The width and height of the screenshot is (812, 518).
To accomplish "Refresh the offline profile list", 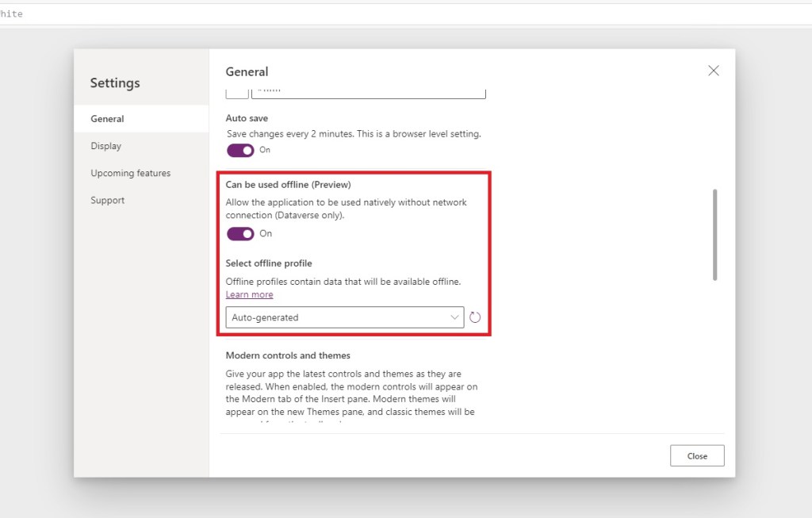I will tap(475, 317).
